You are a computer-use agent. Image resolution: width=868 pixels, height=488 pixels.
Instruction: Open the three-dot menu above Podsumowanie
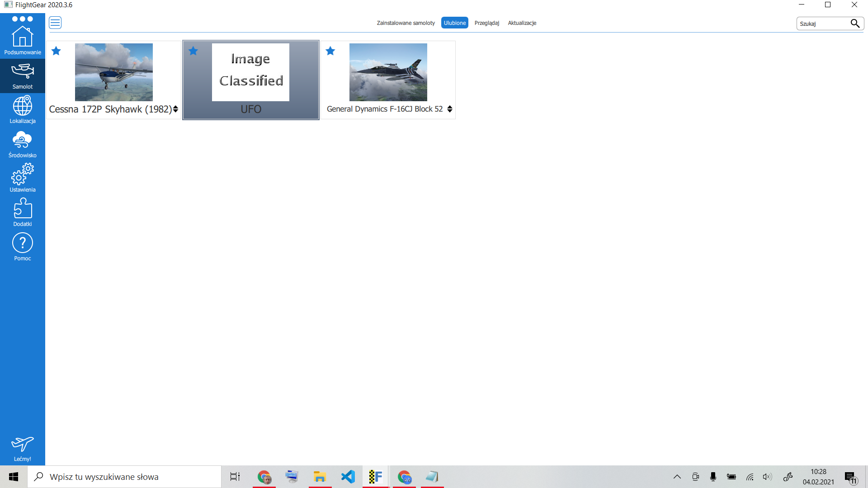[23, 19]
